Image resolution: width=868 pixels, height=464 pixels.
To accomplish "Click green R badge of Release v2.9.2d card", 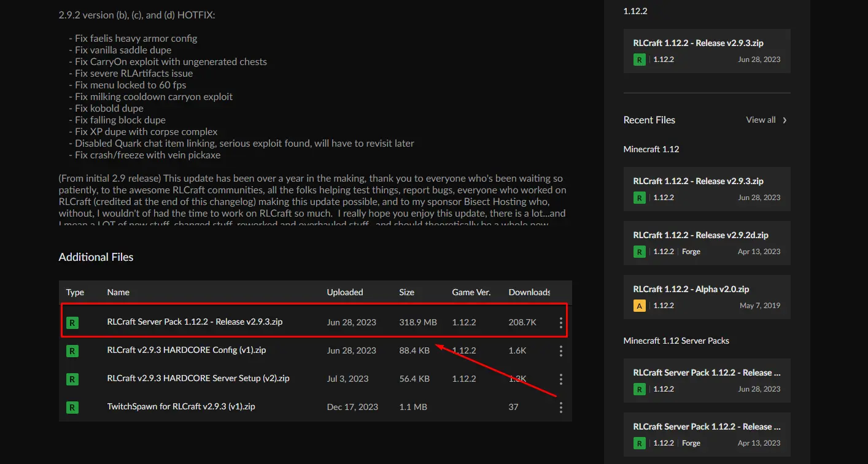I will point(639,252).
